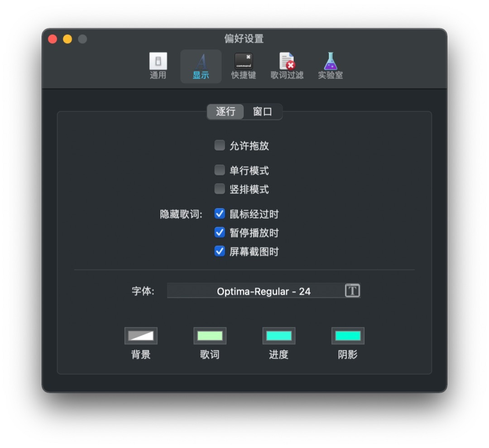Open the 实验室 lab flask icon
The width and height of the screenshot is (489, 448).
click(330, 66)
